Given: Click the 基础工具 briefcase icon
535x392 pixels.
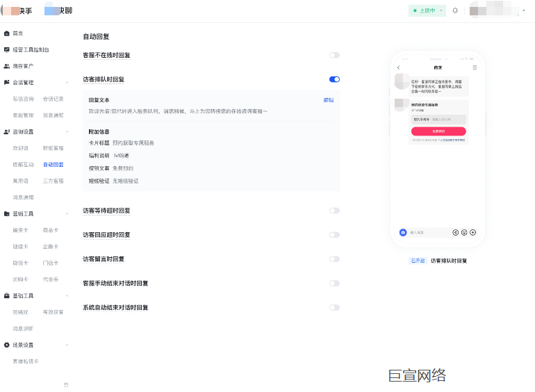Looking at the screenshot, I should pos(6,296).
